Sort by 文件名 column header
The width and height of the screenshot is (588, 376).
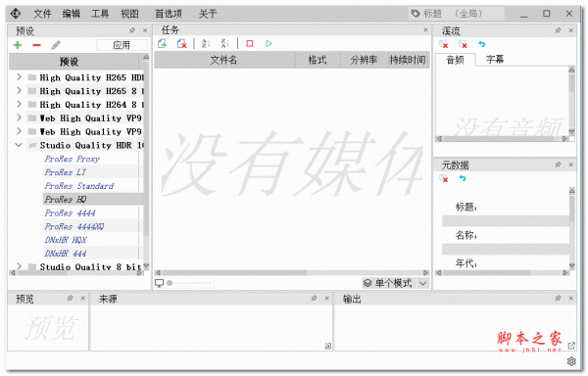click(x=224, y=60)
